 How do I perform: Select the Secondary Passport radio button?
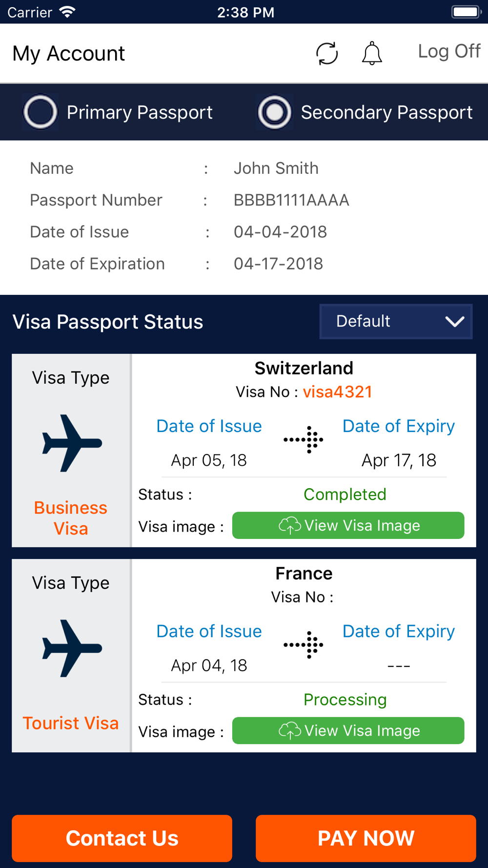coord(274,112)
